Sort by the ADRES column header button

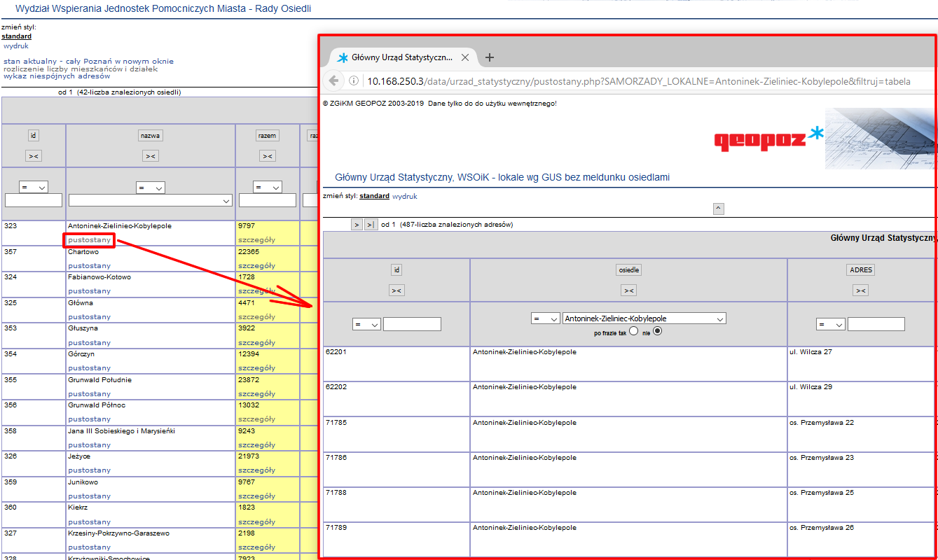coord(860,269)
